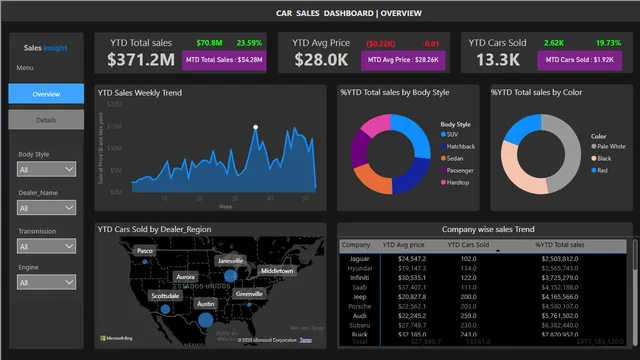Select the Subaru row in company table
Image resolution: width=640 pixels, height=360 pixels.
click(483, 325)
